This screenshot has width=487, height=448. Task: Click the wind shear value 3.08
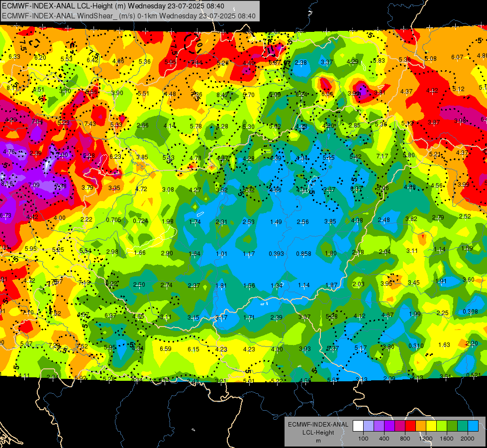coord(168,189)
